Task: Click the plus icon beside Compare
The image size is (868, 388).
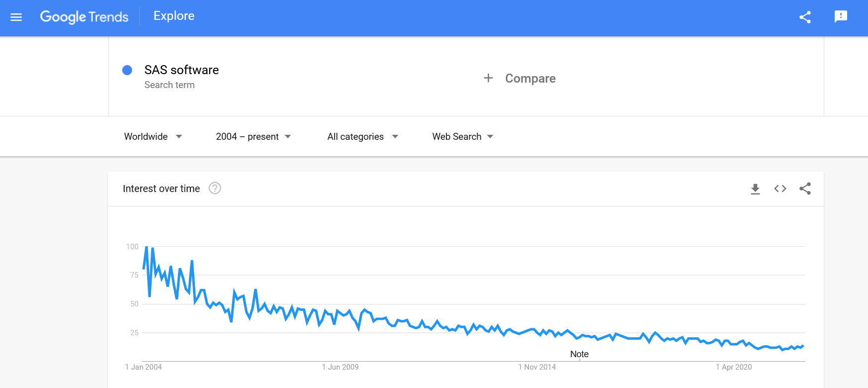Action: coord(488,78)
